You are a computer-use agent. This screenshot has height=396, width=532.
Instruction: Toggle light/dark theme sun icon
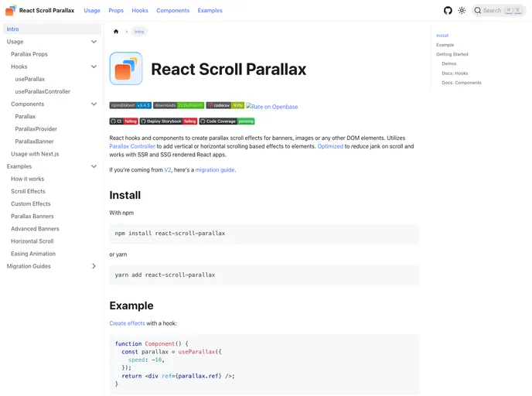point(462,11)
